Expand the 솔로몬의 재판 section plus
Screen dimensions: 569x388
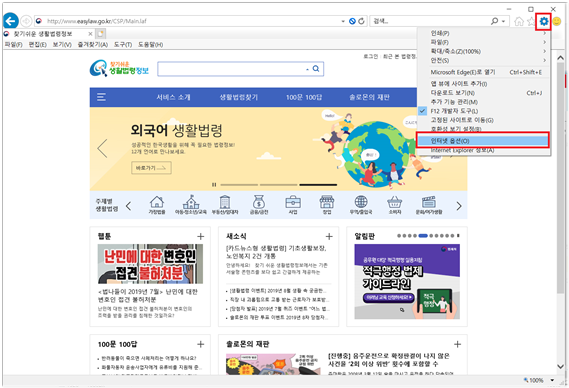click(x=458, y=344)
